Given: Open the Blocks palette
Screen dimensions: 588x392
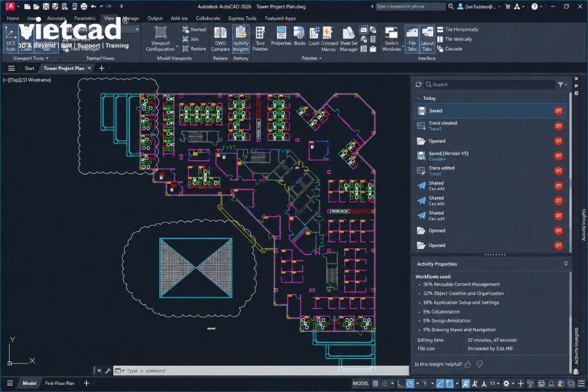Looking at the screenshot, I should pyautogui.click(x=299, y=37).
